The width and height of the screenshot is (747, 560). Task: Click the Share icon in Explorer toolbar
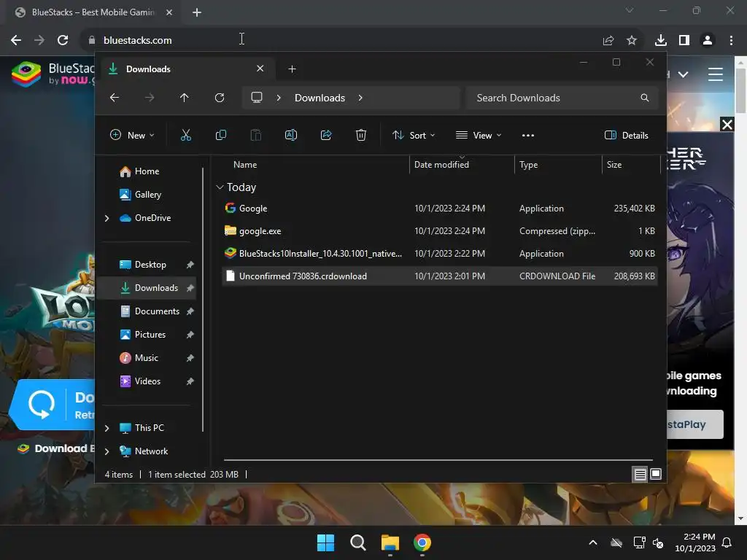tap(326, 135)
